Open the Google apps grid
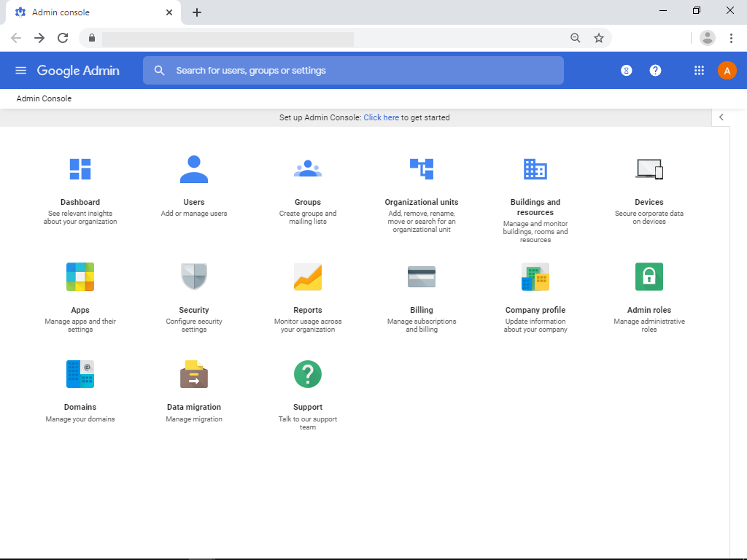 pyautogui.click(x=698, y=70)
